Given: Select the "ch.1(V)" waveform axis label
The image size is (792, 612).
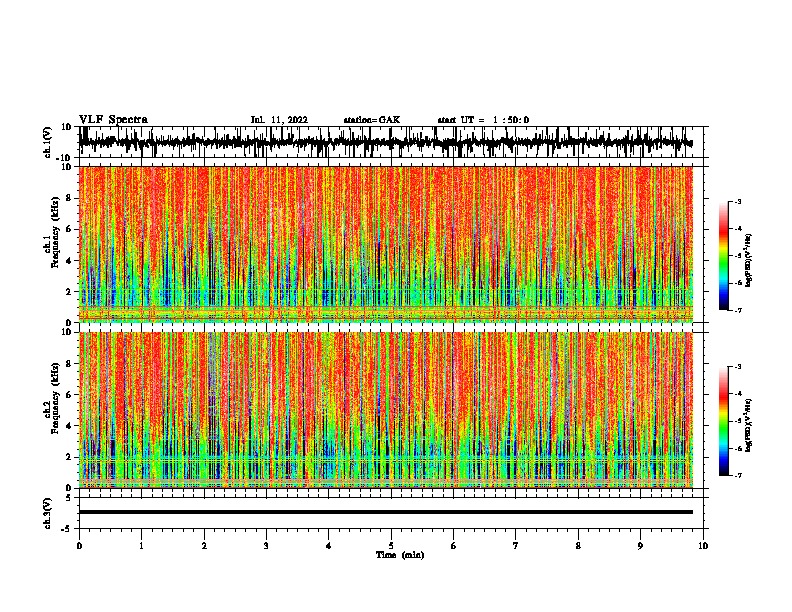Looking at the screenshot, I should click(48, 143).
